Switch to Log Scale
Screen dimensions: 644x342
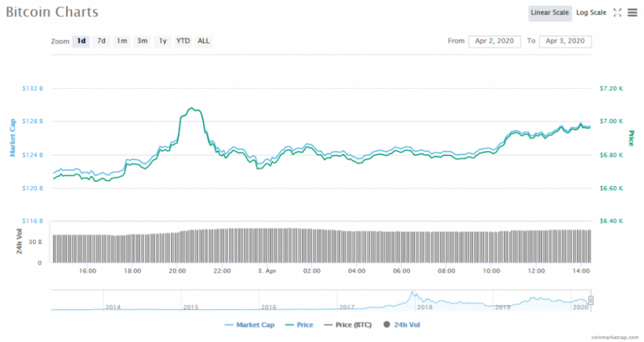[x=591, y=13]
